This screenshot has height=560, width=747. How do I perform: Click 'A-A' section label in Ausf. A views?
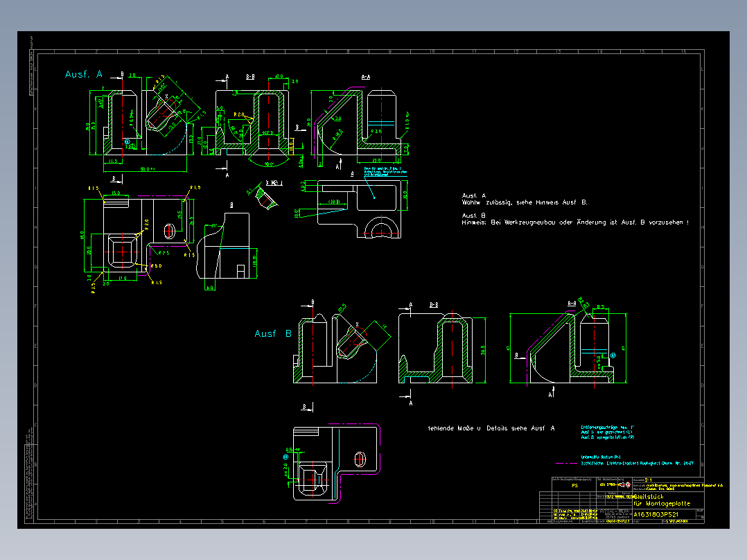click(366, 77)
